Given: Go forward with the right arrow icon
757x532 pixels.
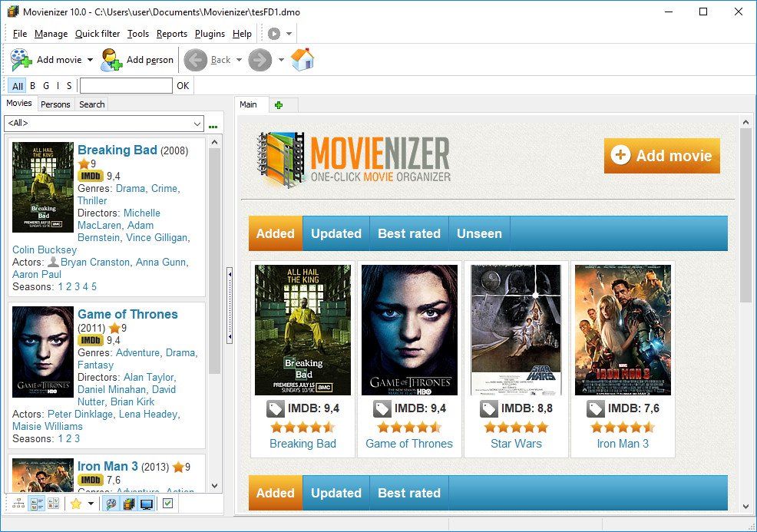Looking at the screenshot, I should pyautogui.click(x=259, y=60).
